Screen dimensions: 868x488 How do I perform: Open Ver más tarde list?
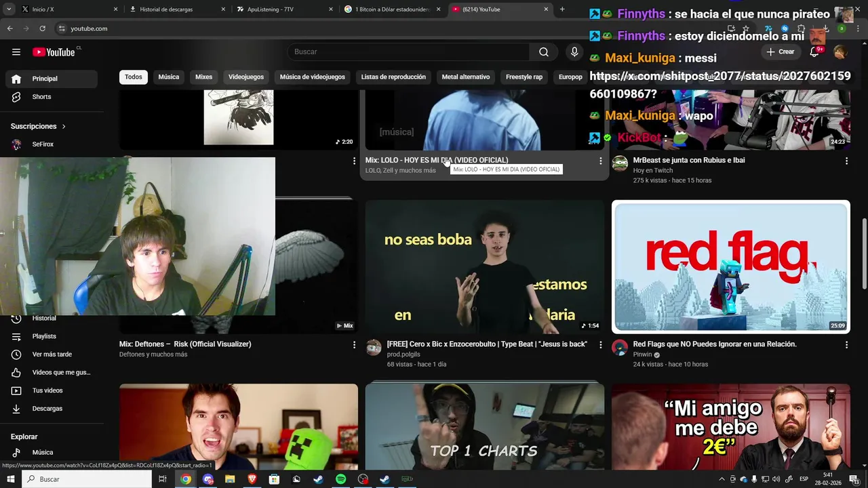(52, 354)
